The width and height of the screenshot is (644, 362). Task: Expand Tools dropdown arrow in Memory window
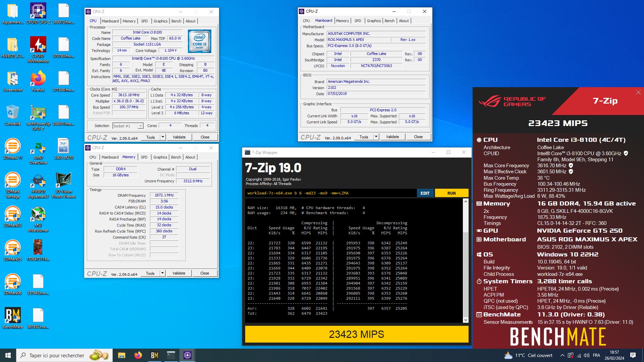[x=162, y=273]
